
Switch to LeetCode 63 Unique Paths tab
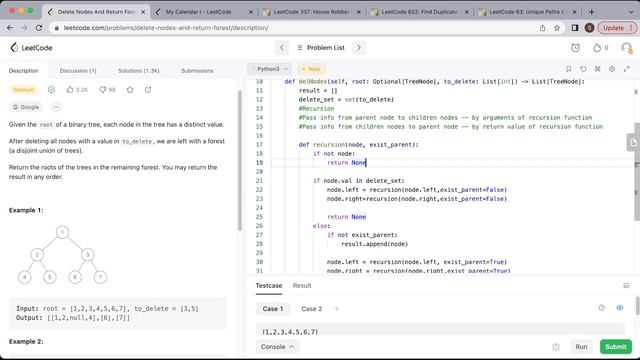coord(528,12)
